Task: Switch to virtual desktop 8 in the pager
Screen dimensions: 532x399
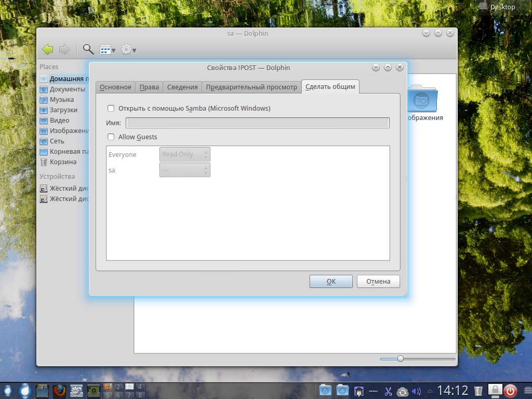Action: coord(139,395)
